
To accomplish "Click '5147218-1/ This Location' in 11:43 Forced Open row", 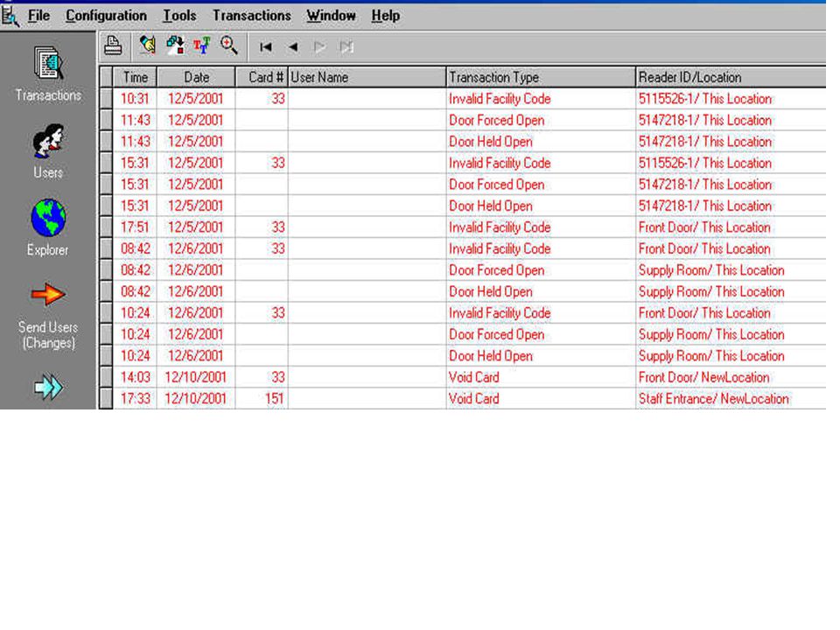I will [705, 120].
